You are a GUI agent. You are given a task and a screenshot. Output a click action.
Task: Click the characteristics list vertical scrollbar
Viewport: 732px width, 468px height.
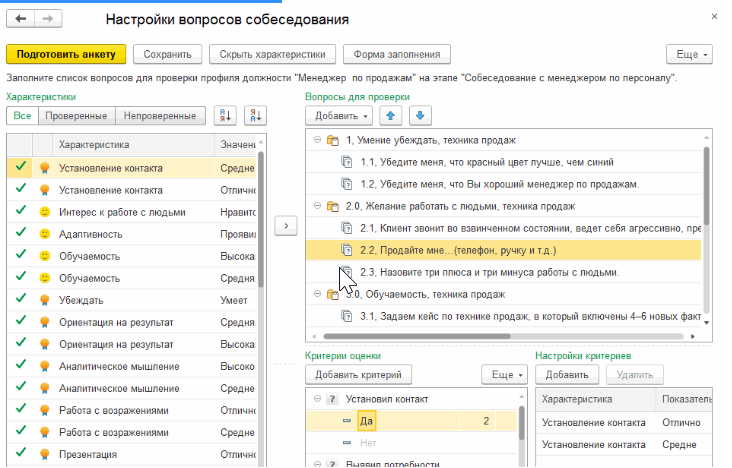click(x=261, y=220)
